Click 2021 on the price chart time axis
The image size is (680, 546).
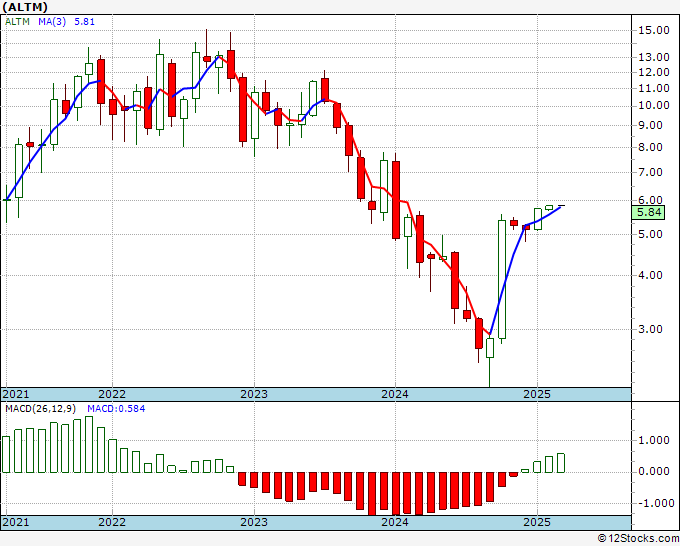click(x=16, y=394)
